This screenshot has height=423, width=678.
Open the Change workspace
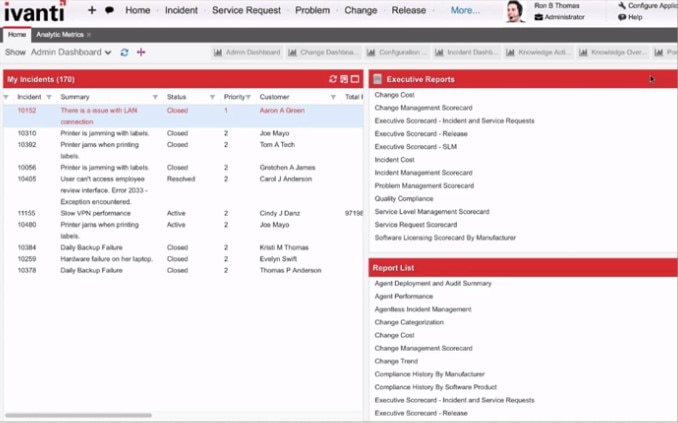361,10
